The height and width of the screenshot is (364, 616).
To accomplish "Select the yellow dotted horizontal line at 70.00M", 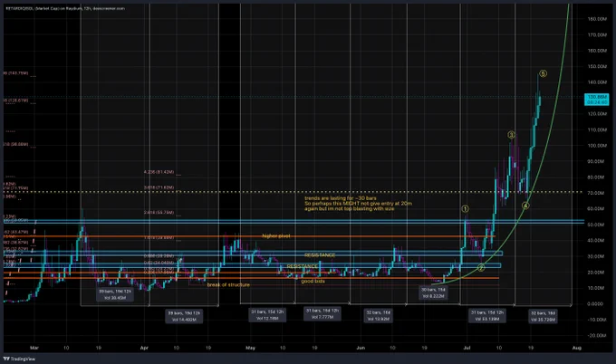I will 293,192.
